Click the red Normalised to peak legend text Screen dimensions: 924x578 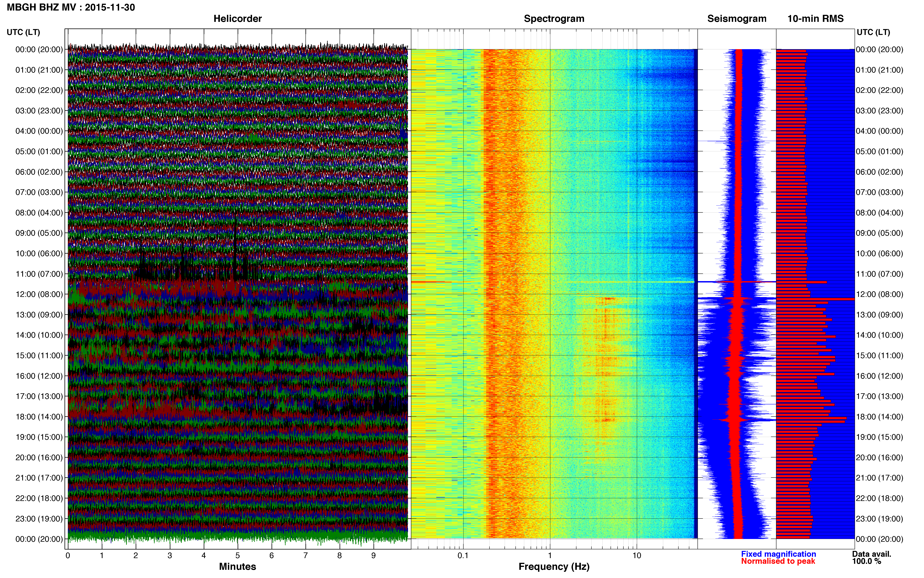point(778,562)
